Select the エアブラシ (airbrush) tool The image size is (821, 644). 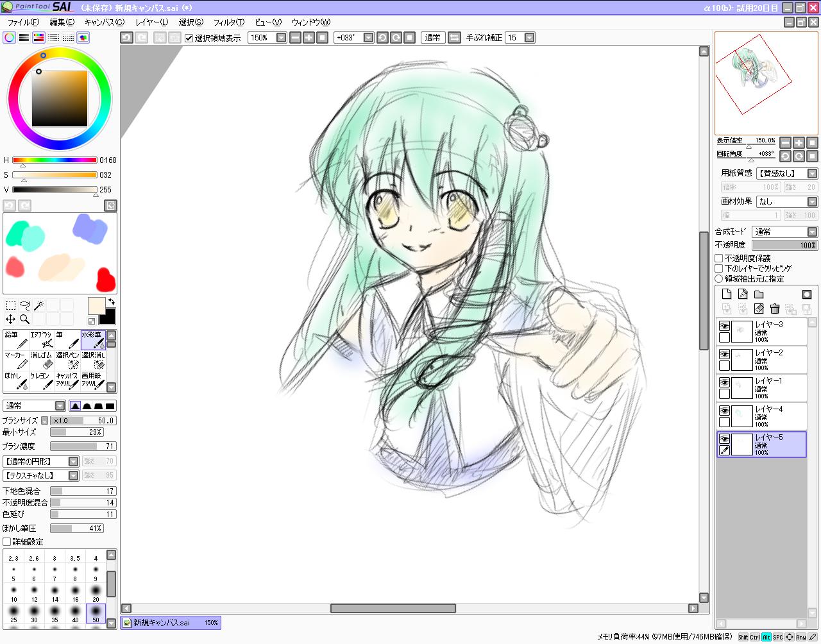[x=42, y=340]
